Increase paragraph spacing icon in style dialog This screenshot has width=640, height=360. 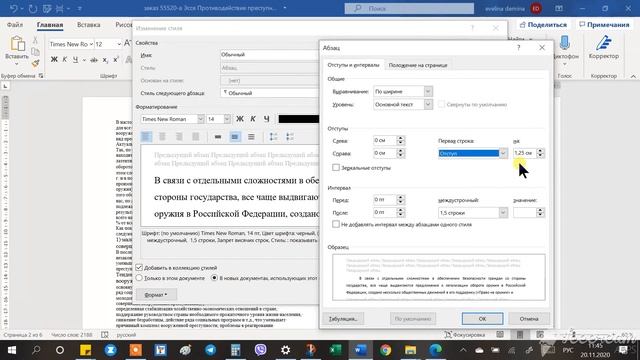(x=273, y=137)
